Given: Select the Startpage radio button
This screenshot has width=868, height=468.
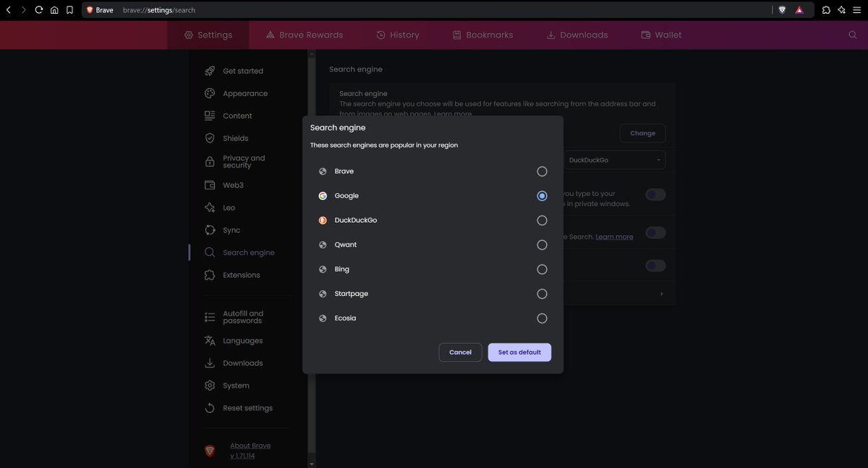Looking at the screenshot, I should (x=542, y=294).
